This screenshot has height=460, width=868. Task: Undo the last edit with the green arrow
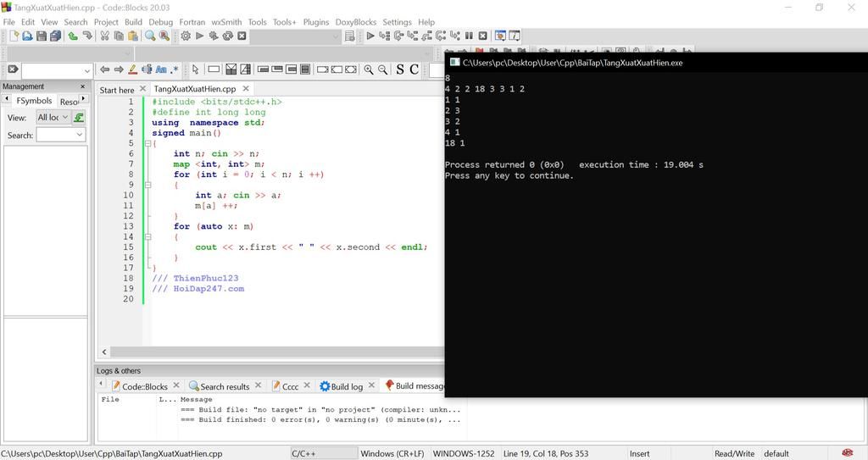tap(73, 36)
